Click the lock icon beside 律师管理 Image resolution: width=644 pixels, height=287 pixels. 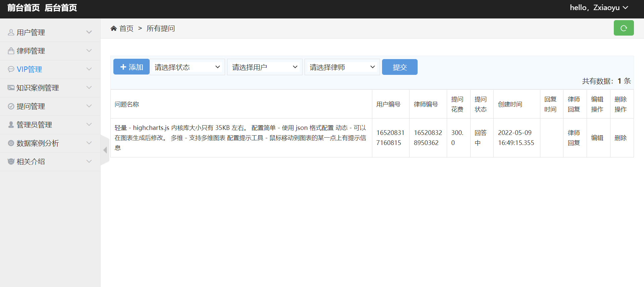11,51
